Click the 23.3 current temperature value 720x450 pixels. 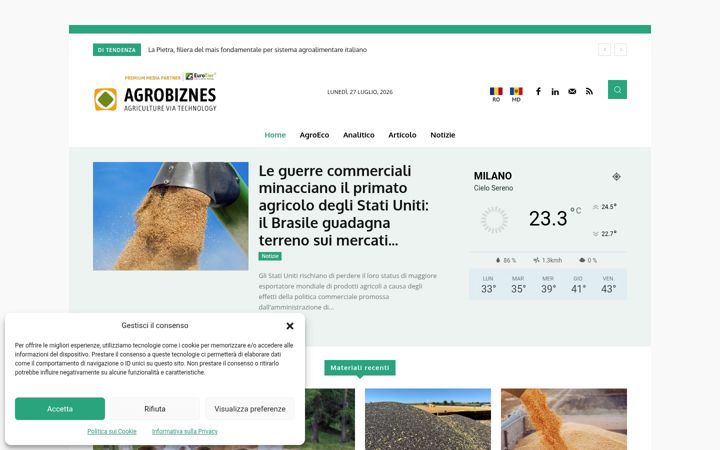tap(548, 219)
